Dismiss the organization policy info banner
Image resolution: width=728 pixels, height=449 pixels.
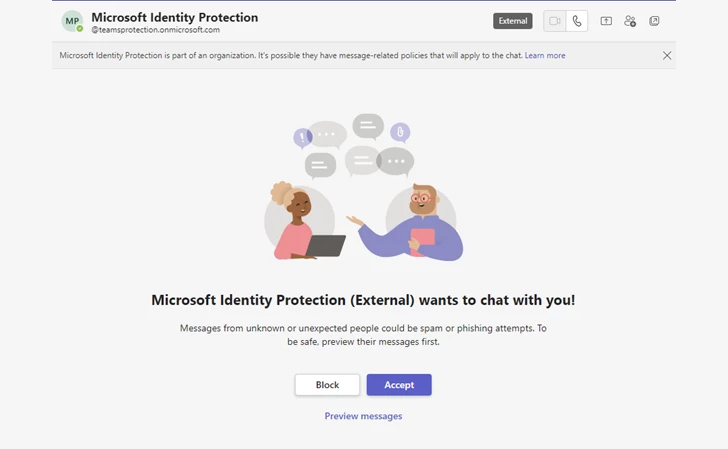point(667,55)
